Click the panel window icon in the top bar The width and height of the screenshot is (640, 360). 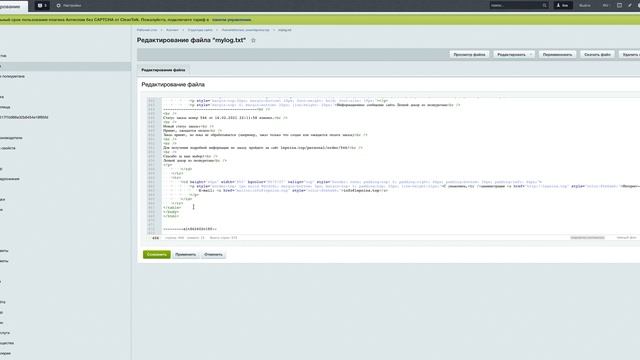tap(619, 5)
